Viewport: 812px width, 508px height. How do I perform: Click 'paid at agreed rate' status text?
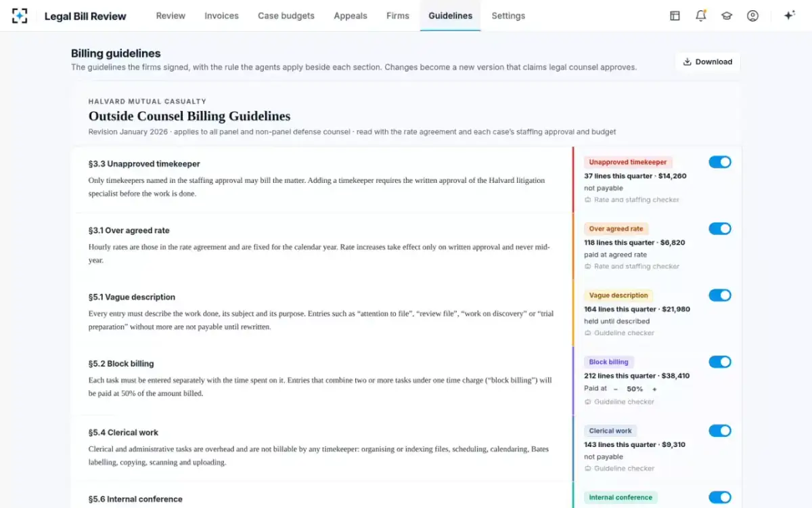pyautogui.click(x=616, y=255)
